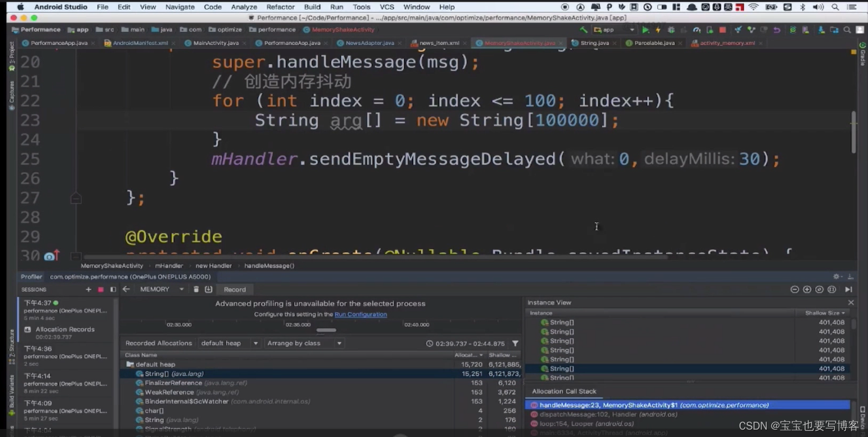Open the VCS menu

point(387,7)
